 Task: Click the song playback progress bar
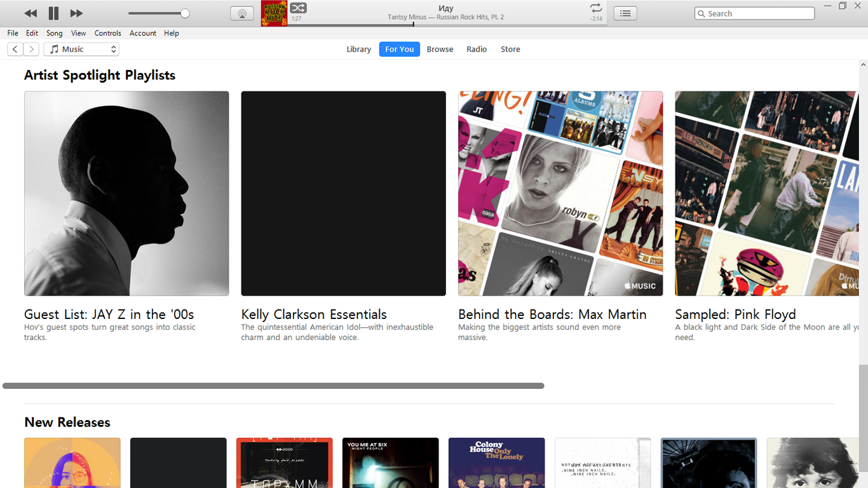(447, 25)
